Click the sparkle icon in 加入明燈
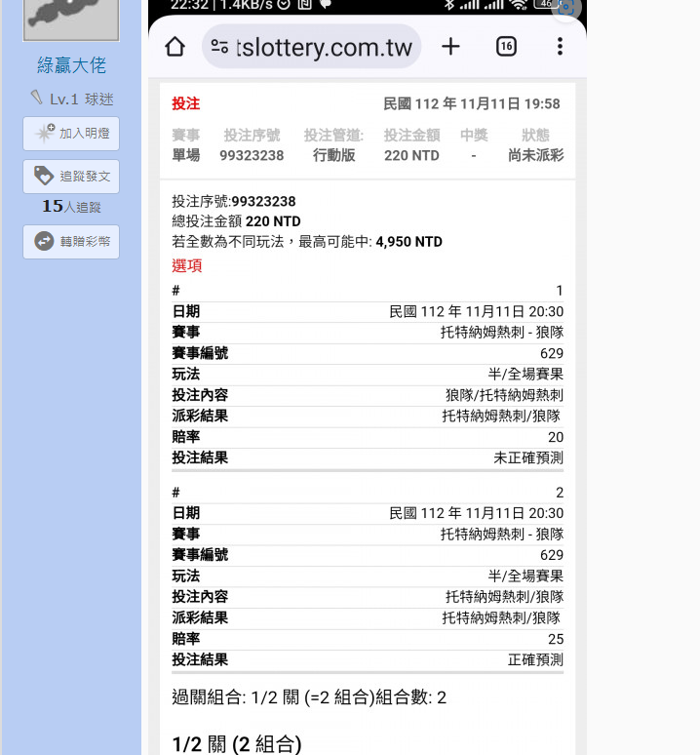 [x=45, y=133]
